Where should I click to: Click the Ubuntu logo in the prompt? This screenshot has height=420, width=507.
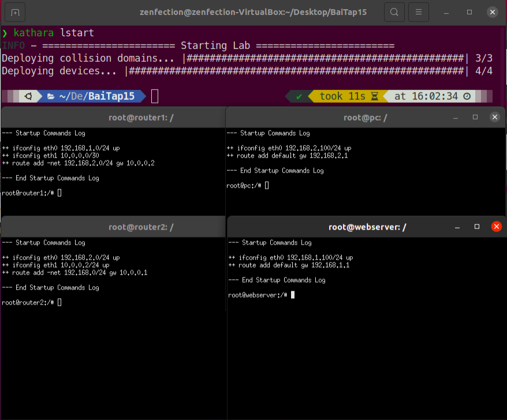(x=28, y=96)
